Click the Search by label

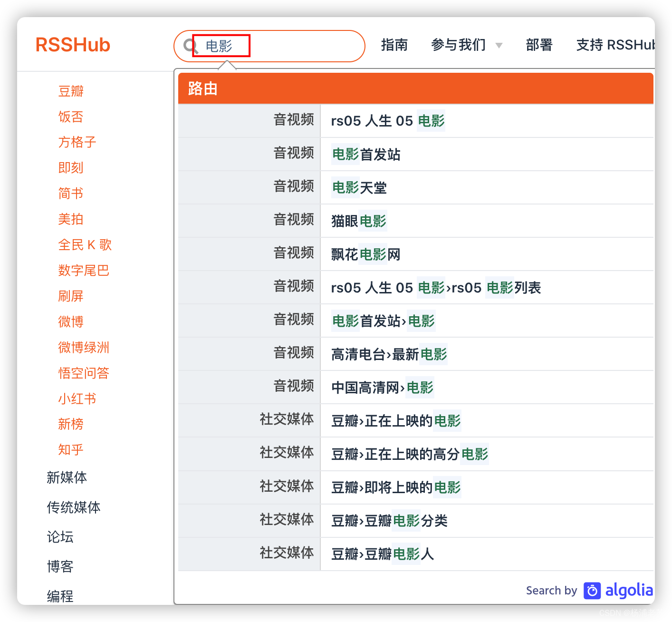[x=551, y=591]
